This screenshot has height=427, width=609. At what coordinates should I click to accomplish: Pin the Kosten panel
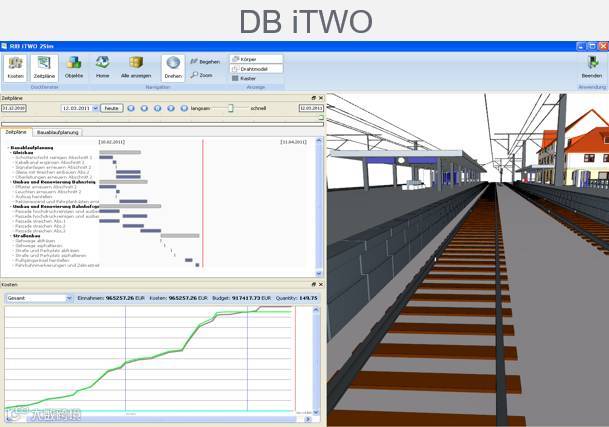coord(314,284)
